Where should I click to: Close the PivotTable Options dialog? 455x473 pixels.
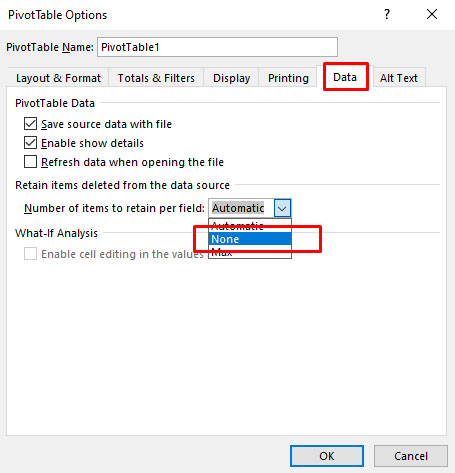pyautogui.click(x=432, y=14)
